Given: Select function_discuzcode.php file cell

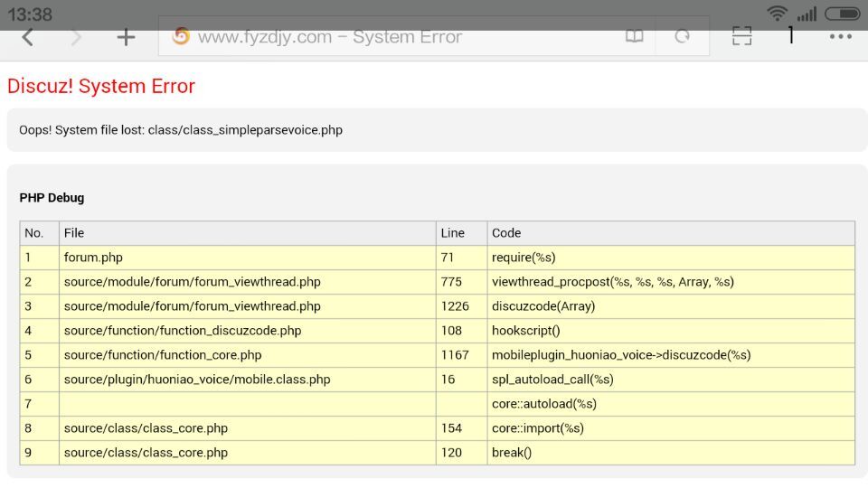Looking at the screenshot, I should [248, 331].
